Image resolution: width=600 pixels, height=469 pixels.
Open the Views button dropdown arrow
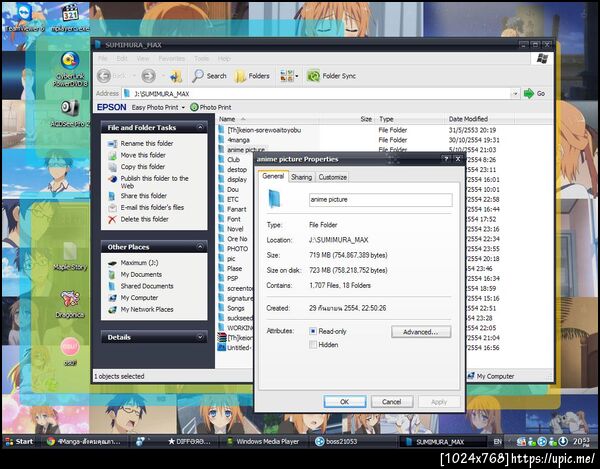tap(297, 76)
